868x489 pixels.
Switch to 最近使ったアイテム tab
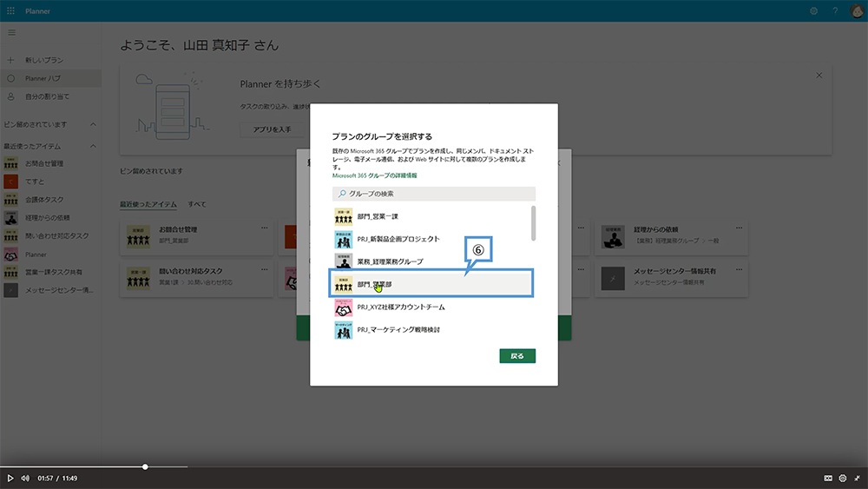point(148,204)
